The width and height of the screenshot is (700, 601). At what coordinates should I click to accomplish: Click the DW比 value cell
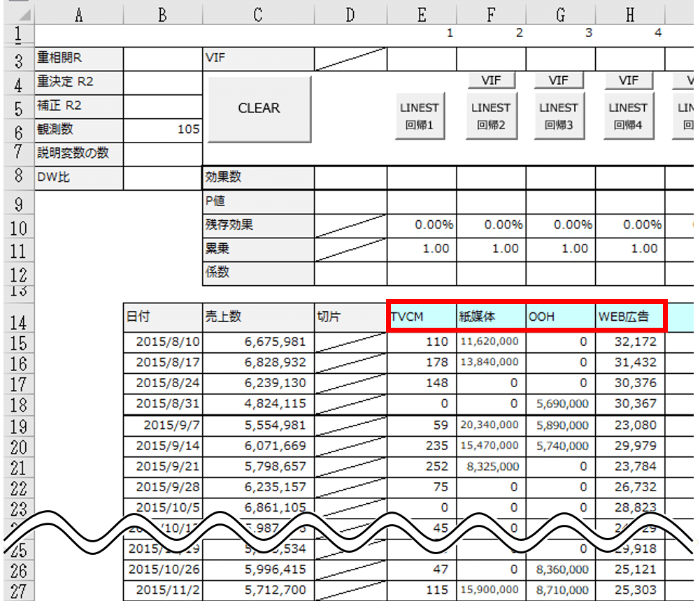[163, 178]
